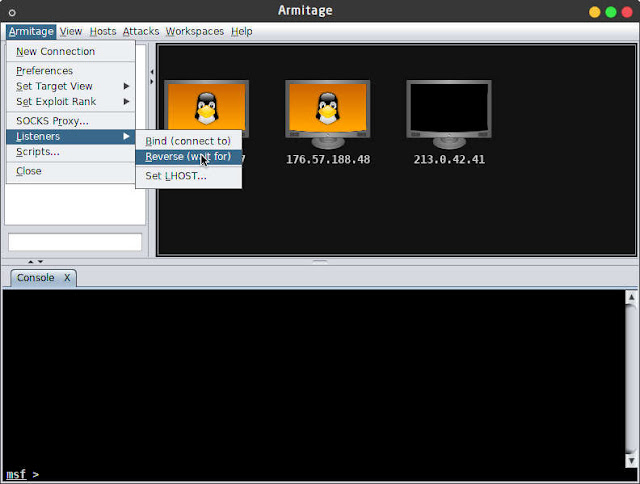
Task: Collapse left panel using splitter arrow
Action: (x=152, y=72)
